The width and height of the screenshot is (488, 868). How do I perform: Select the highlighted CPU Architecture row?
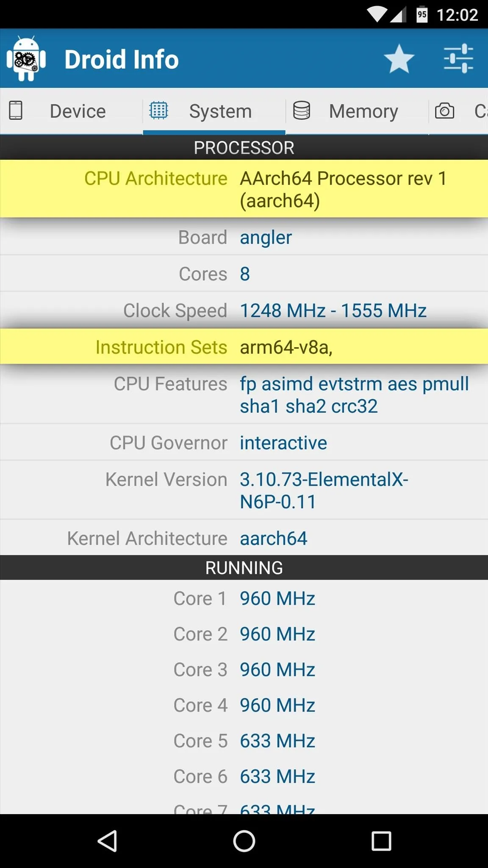click(x=244, y=189)
